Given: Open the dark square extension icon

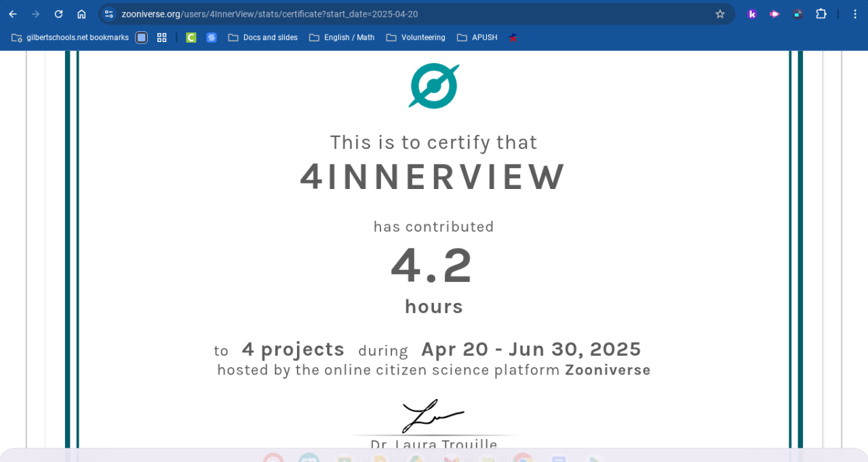Looking at the screenshot, I should tap(797, 14).
